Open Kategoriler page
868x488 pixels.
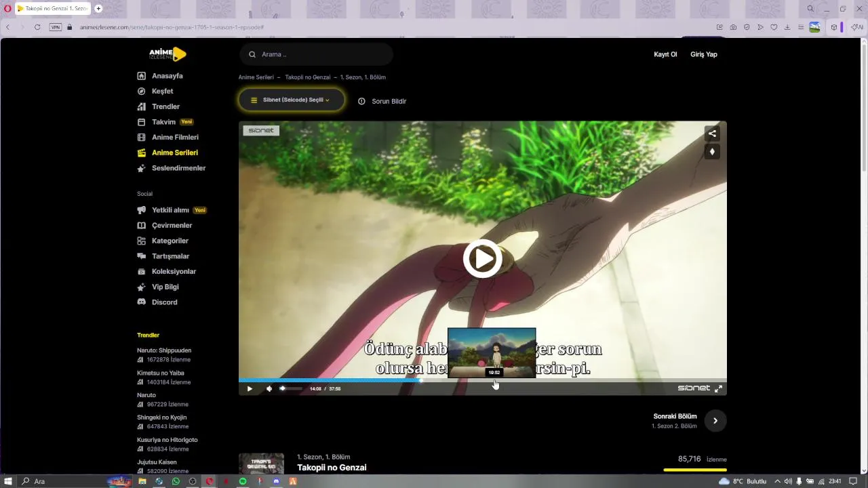(x=163, y=241)
